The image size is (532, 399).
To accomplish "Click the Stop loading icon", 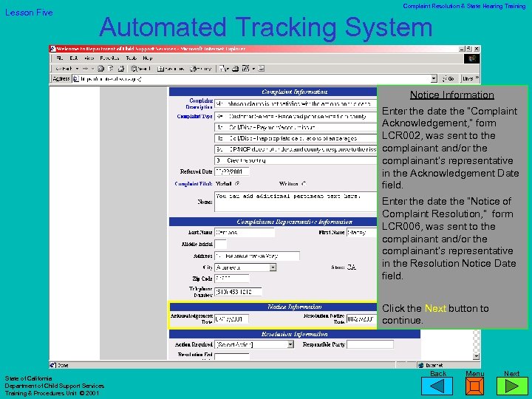I will pyautogui.click(x=100, y=69).
